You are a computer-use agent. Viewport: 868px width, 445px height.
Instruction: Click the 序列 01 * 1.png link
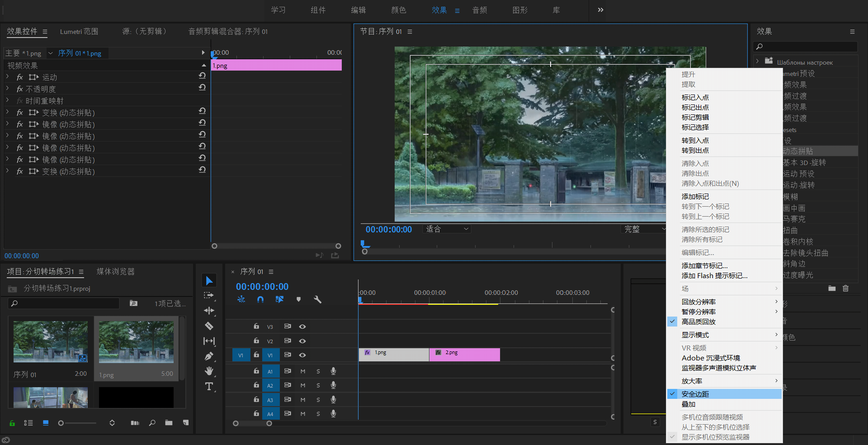tap(80, 53)
